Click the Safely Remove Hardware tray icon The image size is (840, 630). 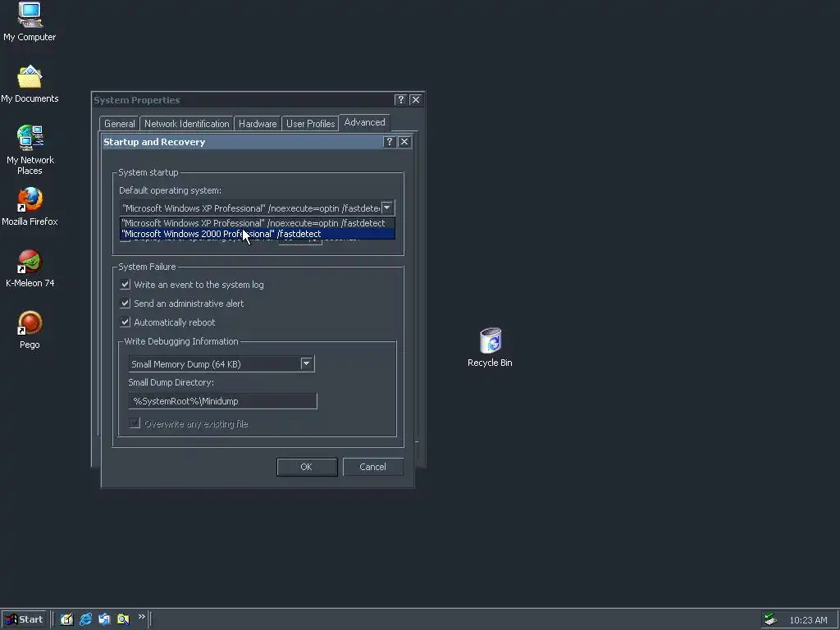pyautogui.click(x=770, y=619)
